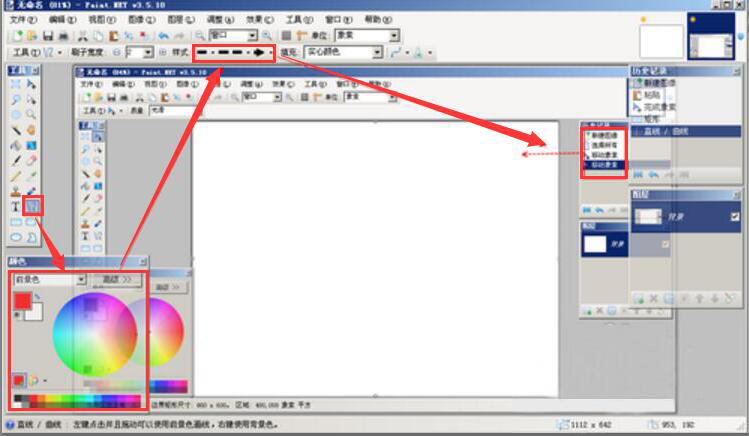Select the Clone Stamp tool
749x436 pixels.
(16, 191)
